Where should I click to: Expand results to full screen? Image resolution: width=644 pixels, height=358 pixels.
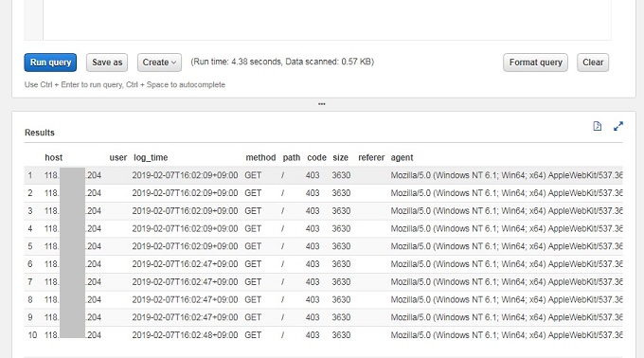[x=618, y=126]
